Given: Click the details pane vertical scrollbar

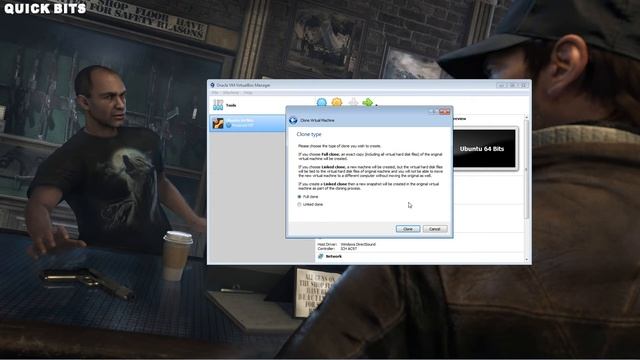Looking at the screenshot, I should click(527, 169).
